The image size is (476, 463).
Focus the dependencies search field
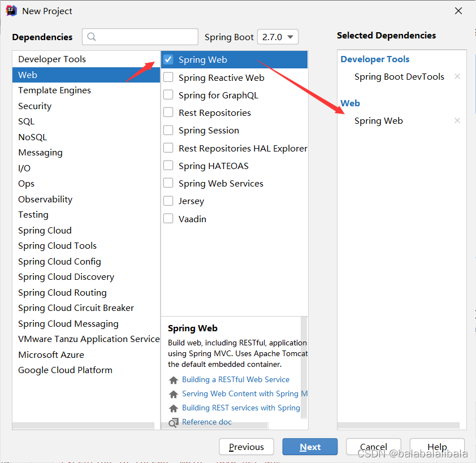(140, 37)
